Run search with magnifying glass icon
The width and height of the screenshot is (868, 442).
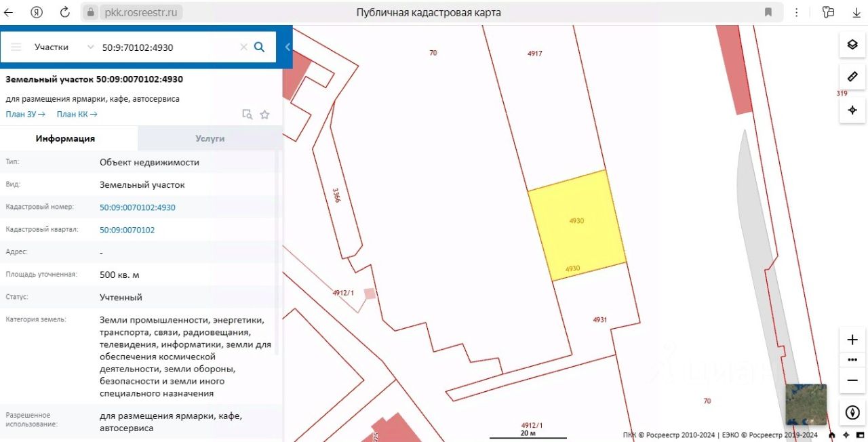(259, 47)
